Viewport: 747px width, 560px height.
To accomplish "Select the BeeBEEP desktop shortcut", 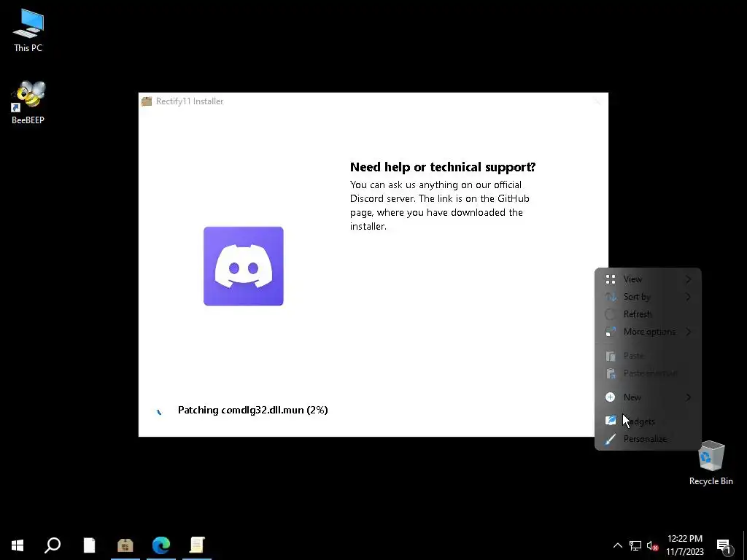I will click(28, 102).
